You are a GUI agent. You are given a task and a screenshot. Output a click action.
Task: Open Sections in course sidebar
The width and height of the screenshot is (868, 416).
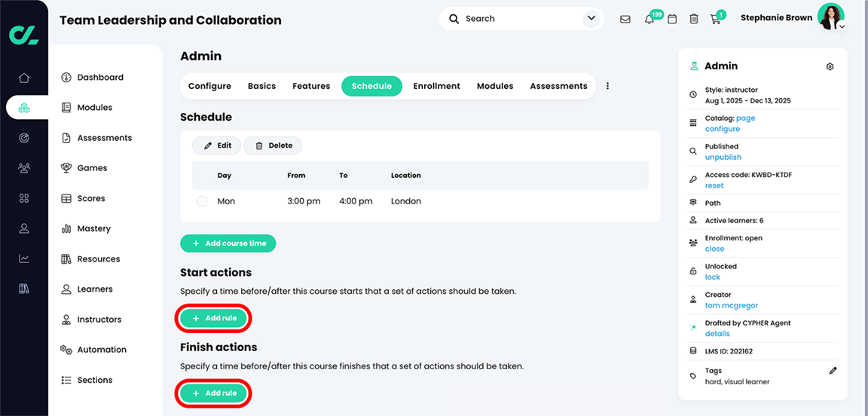pos(87,380)
